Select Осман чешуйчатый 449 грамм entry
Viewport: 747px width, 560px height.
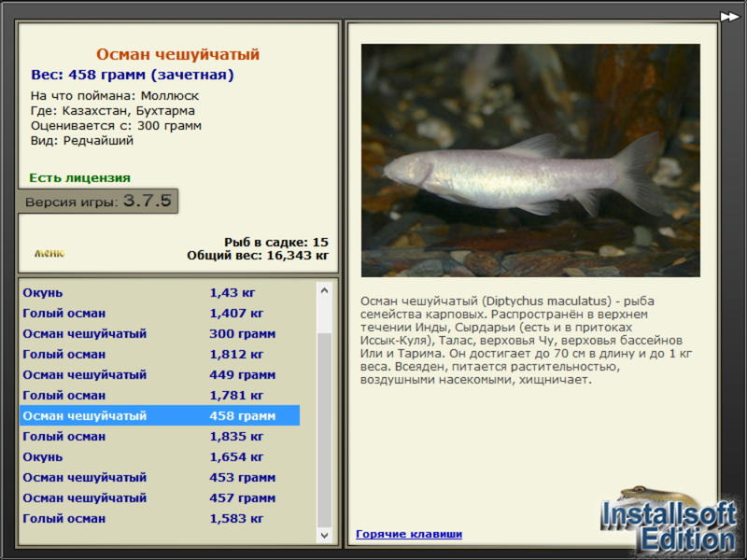[x=160, y=374]
